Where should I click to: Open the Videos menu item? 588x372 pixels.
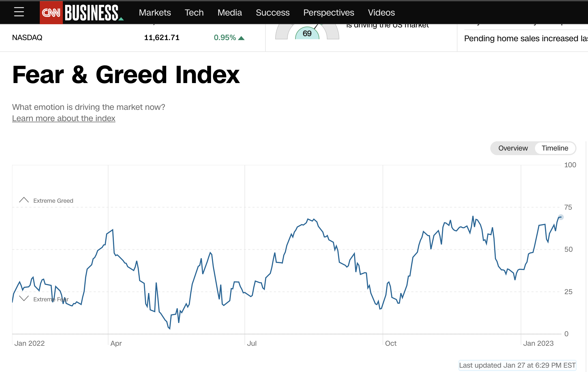tap(381, 12)
